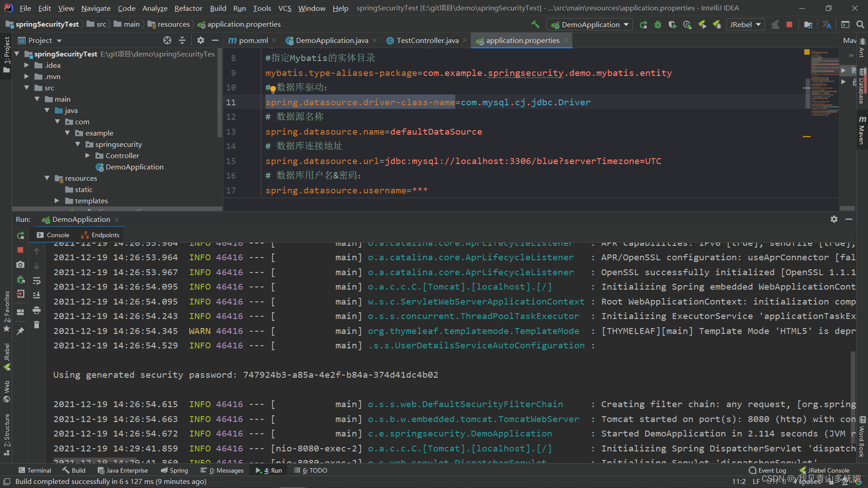Viewport: 868px width, 488px height.
Task: Open Terminal tool window button
Action: [35, 470]
